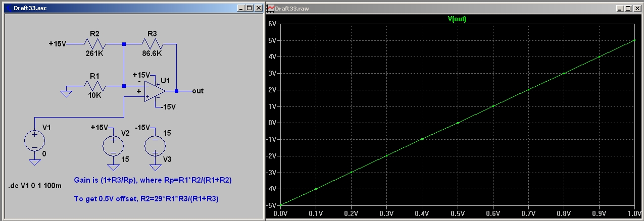This screenshot has width=644, height=221.
Task: Click the 'To get 0.5V offset' comment text
Action: coord(146,199)
